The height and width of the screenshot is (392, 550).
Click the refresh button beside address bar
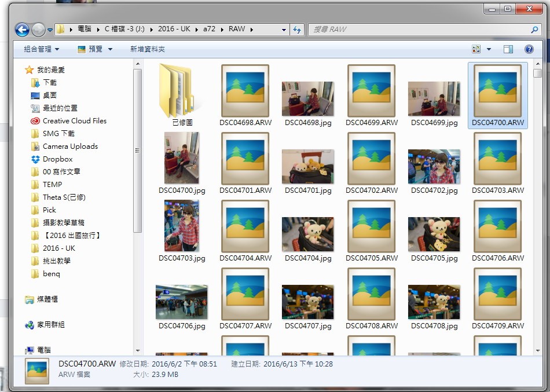tap(297, 30)
